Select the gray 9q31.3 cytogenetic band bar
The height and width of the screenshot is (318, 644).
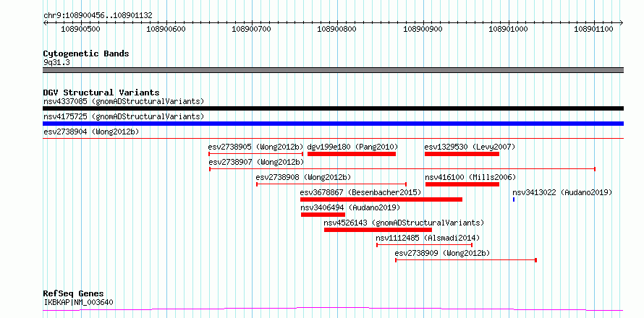[333, 70]
